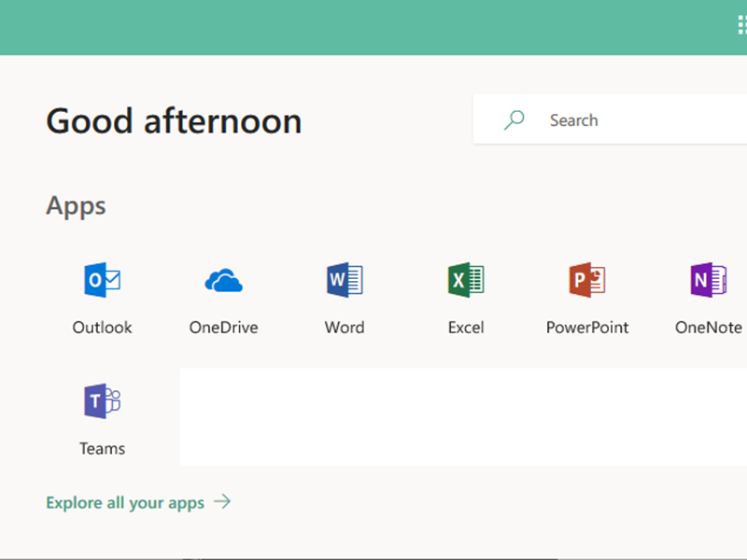Launch the purple OneNote app icon
This screenshot has width=747, height=560.
(x=708, y=280)
